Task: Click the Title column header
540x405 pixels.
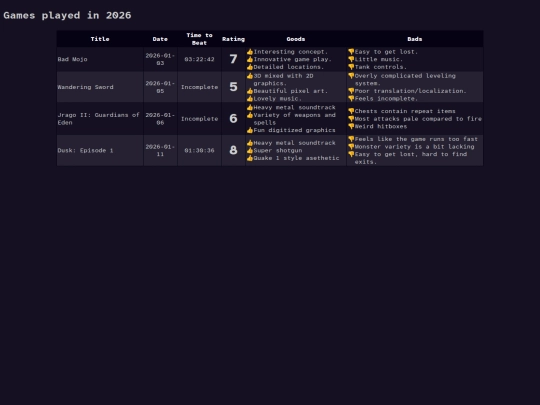Action: point(100,39)
